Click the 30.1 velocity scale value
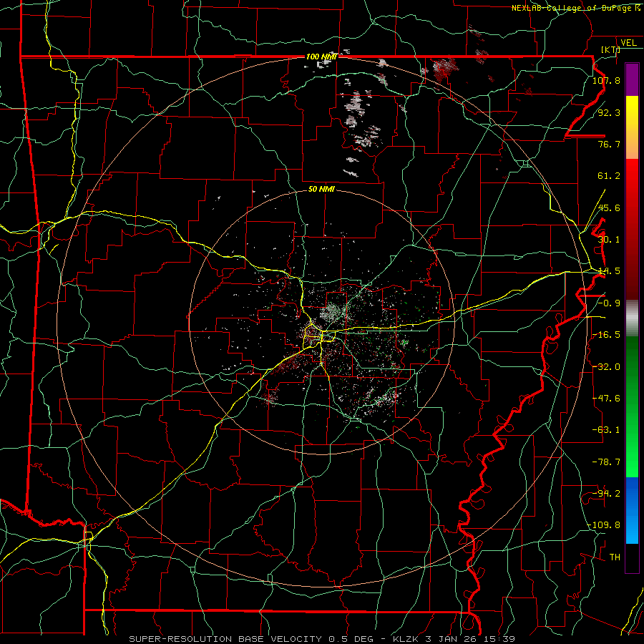The width and height of the screenshot is (644, 644). pyautogui.click(x=609, y=240)
